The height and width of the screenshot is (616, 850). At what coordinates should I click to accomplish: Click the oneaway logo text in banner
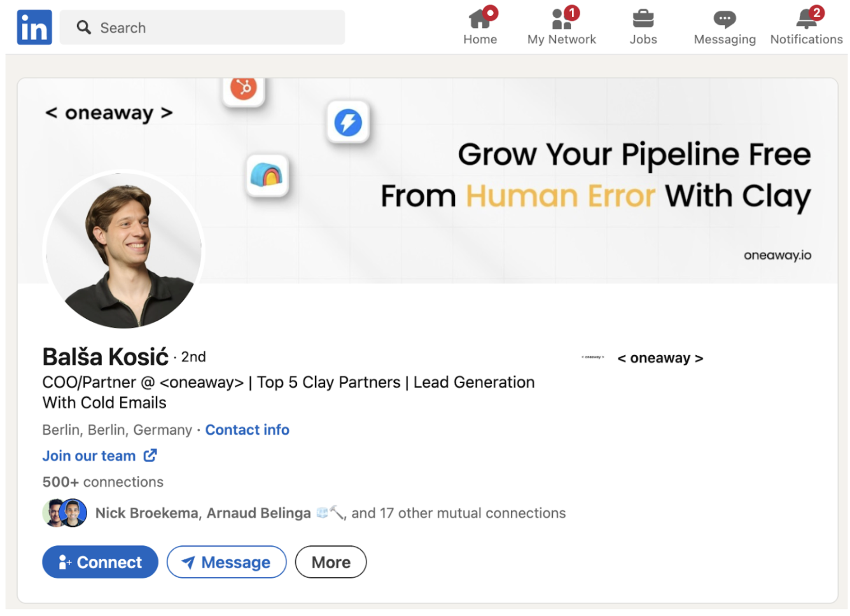(109, 113)
